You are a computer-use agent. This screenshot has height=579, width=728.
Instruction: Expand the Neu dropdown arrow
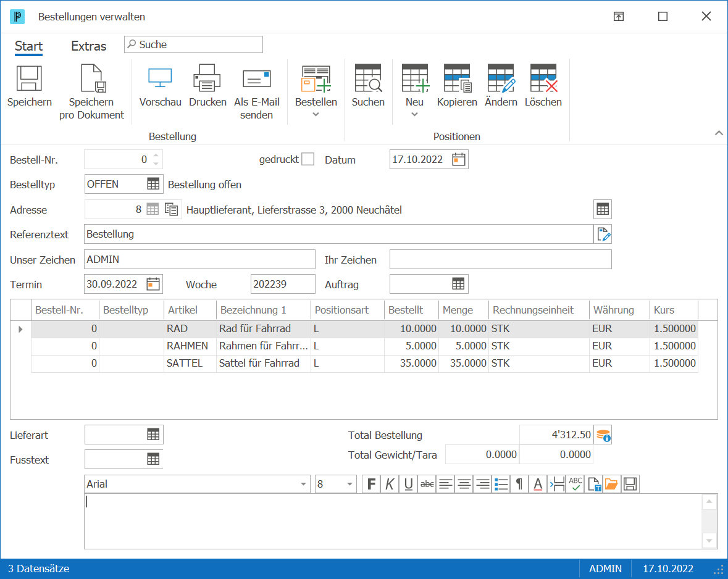click(x=414, y=115)
